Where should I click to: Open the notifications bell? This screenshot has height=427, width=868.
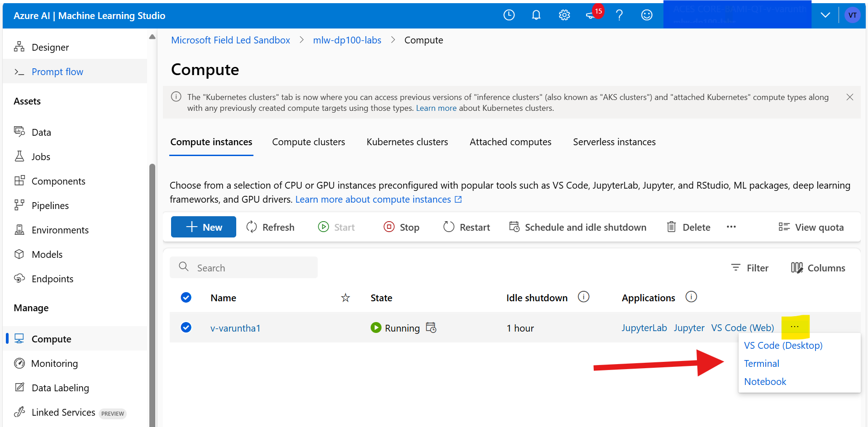point(536,15)
